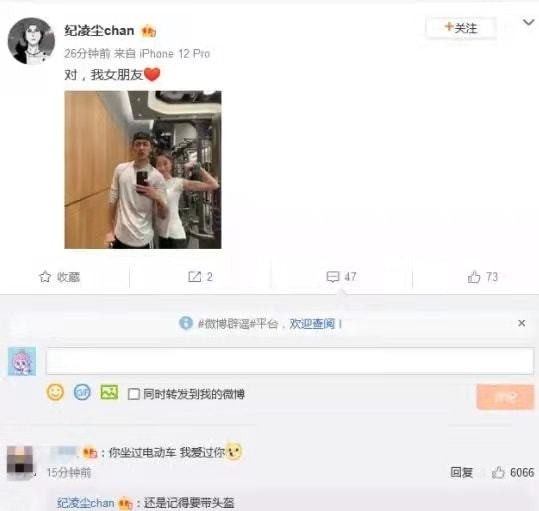Like the post with 73 thumbs-up
The image size is (539, 511).
[483, 277]
